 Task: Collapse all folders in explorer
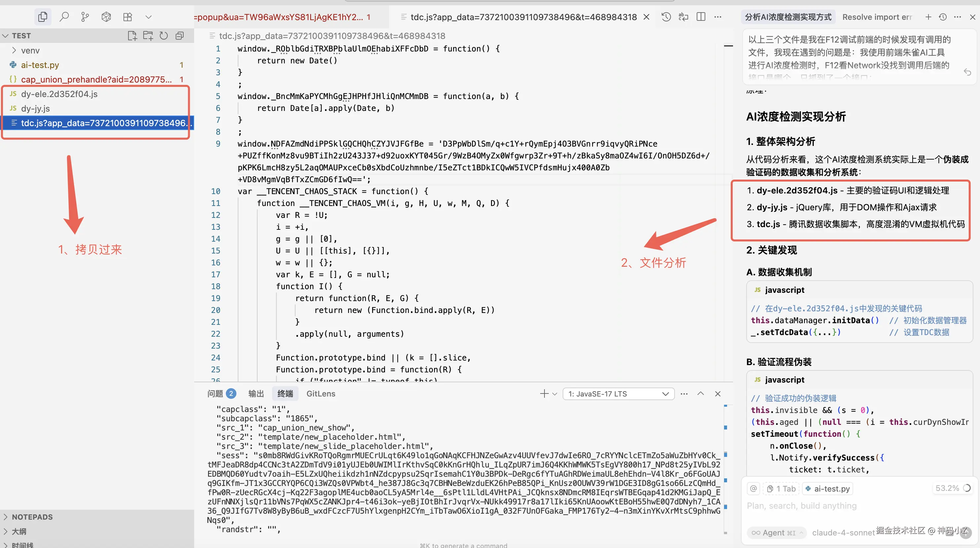click(x=180, y=36)
